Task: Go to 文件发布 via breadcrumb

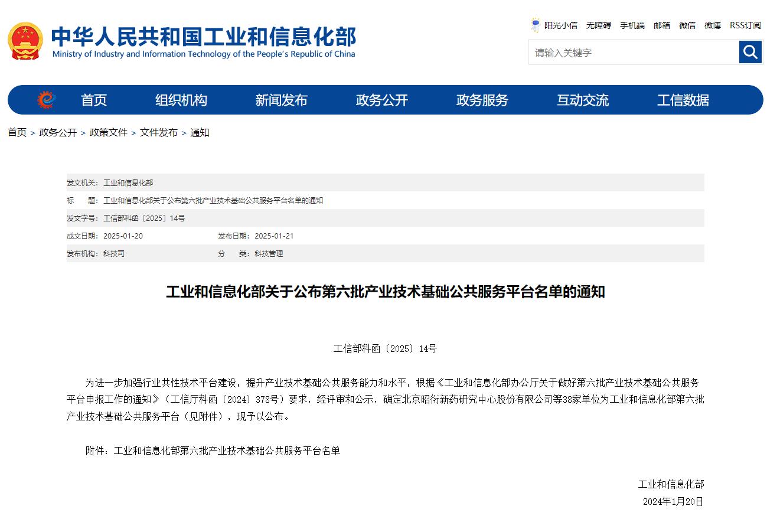Action: coord(158,132)
